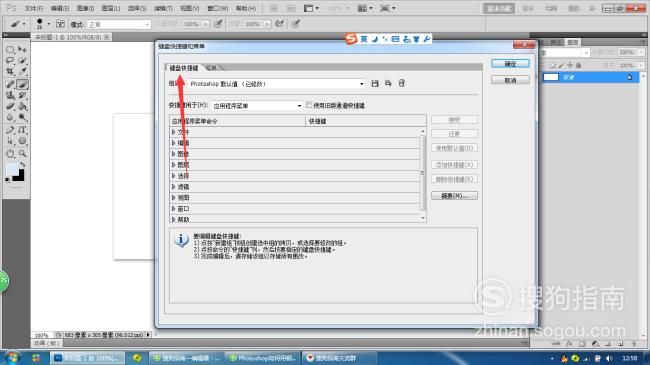Screen dimensions: 650x365
Task: Expand the 窗口 command group
Action: tap(174, 209)
